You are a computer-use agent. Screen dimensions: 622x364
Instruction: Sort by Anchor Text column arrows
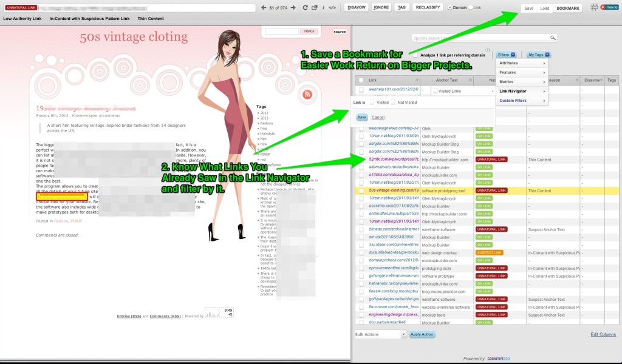(471, 80)
